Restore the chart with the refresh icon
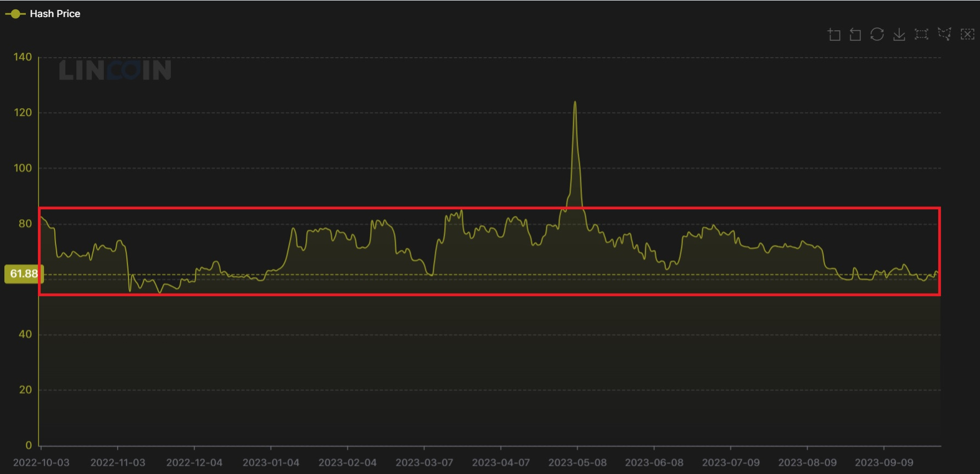 (x=877, y=34)
